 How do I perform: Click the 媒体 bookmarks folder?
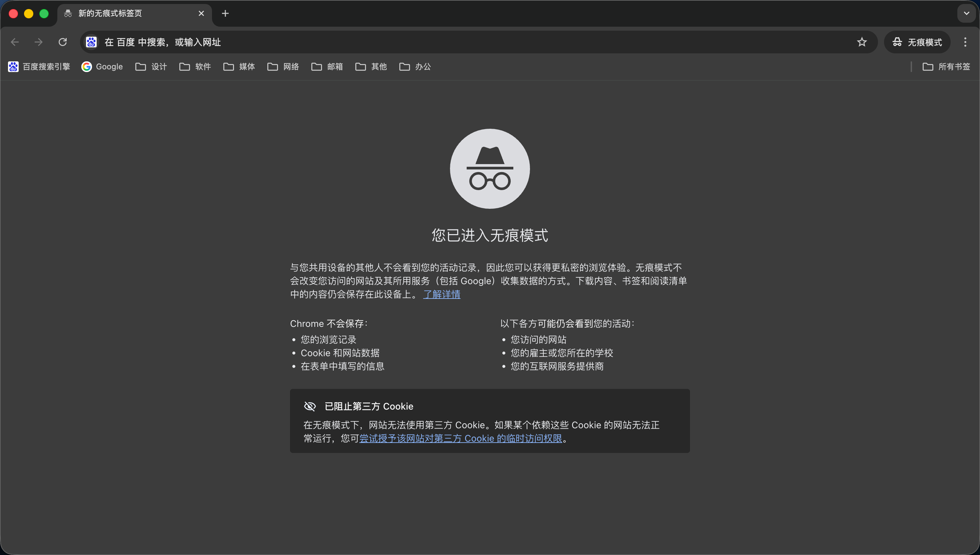[238, 66]
